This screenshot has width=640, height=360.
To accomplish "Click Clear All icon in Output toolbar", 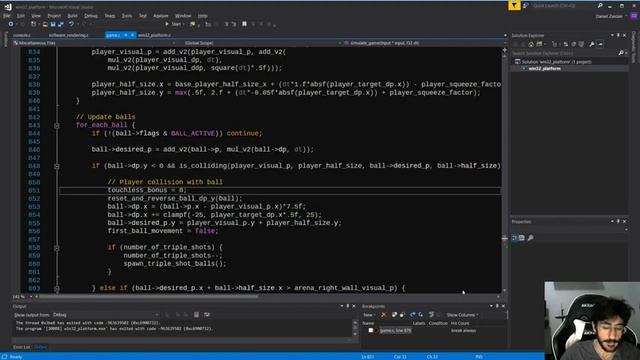I will click(196, 315).
